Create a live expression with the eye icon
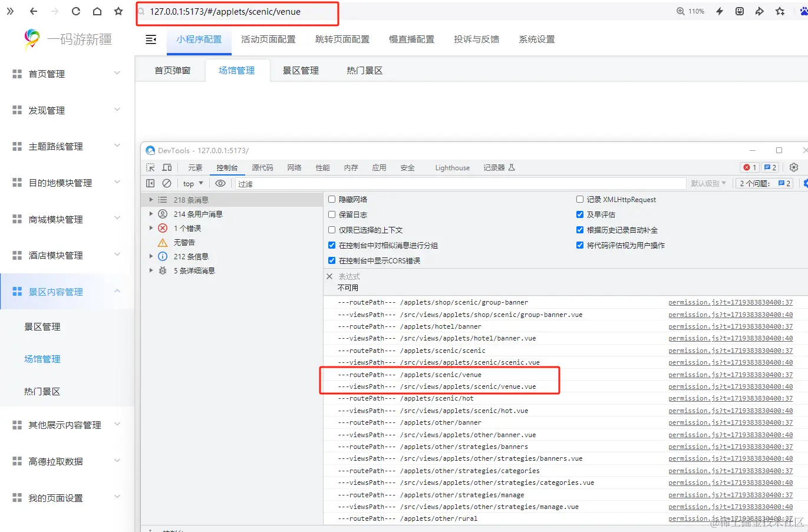This screenshot has width=808, height=532. pos(220,183)
